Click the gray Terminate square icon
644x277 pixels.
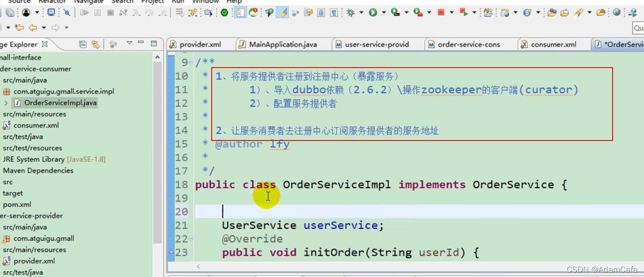pyautogui.click(x=111, y=13)
